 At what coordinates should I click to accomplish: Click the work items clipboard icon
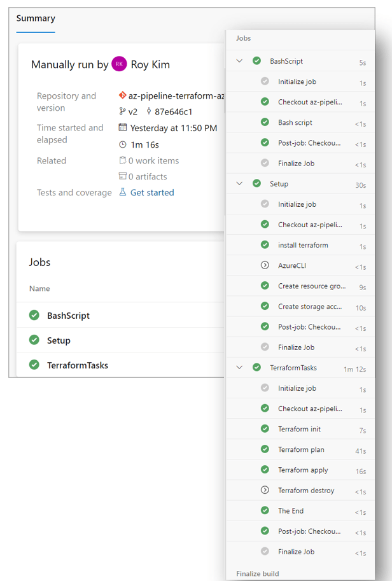click(123, 161)
